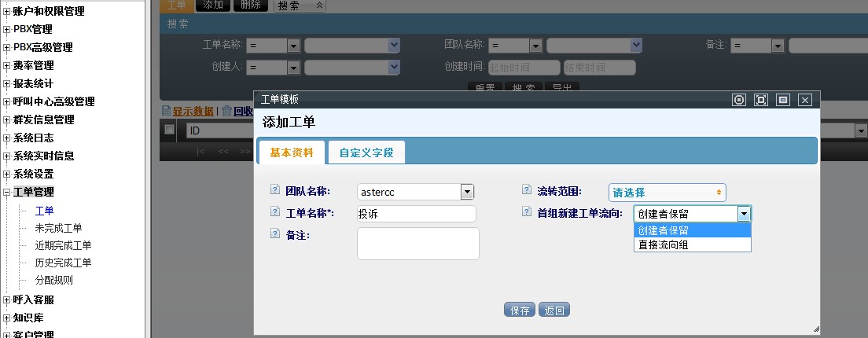Click the 保存 button
Viewport: 868px width, 338px height.
(x=520, y=310)
